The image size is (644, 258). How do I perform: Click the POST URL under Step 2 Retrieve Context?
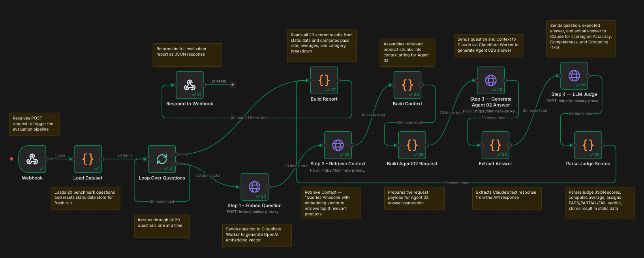[338, 170]
